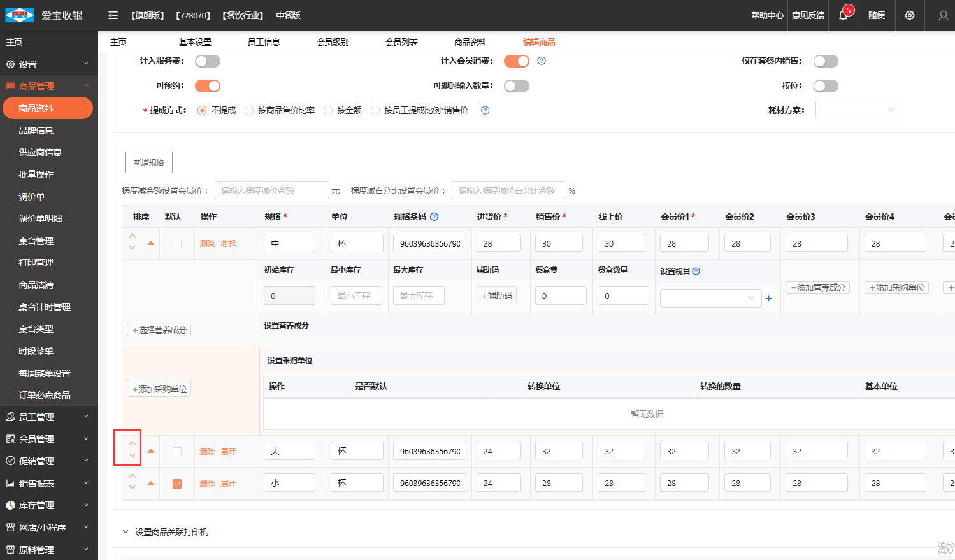Click help icon next to 规格条码
The width and height of the screenshot is (955, 560).
tap(434, 217)
